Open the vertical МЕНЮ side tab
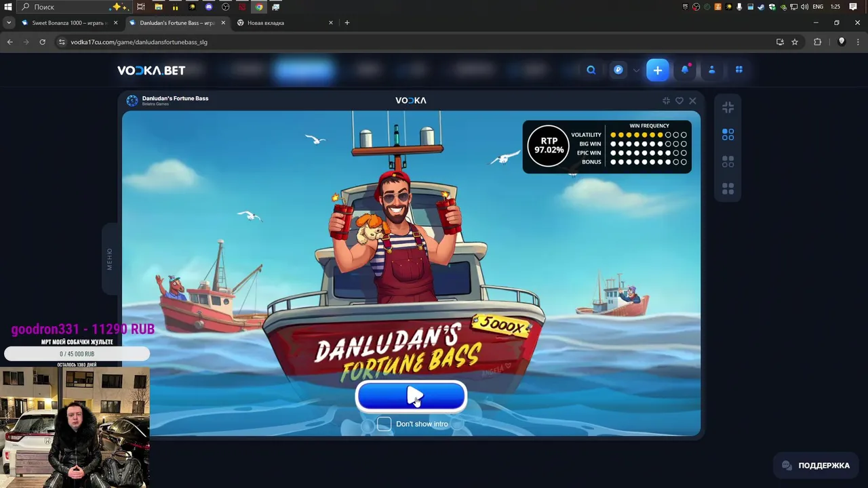Image resolution: width=868 pixels, height=488 pixels. (x=110, y=259)
